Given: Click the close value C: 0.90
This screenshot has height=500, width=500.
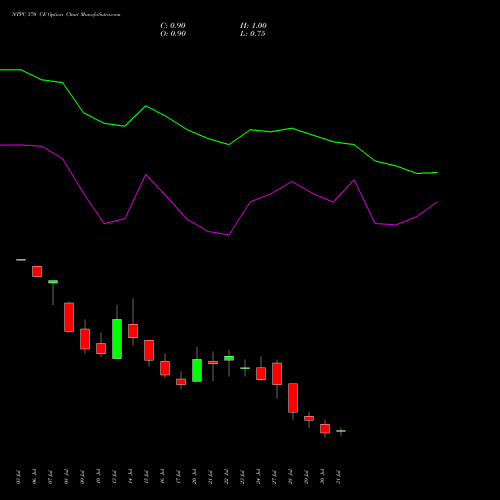Looking at the screenshot, I should [173, 26].
